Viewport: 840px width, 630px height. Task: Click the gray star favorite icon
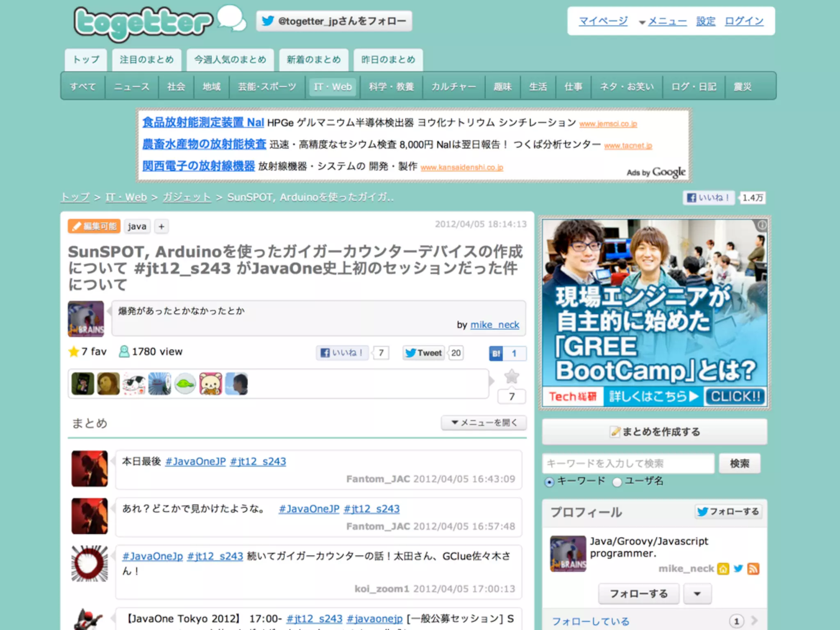point(511,377)
